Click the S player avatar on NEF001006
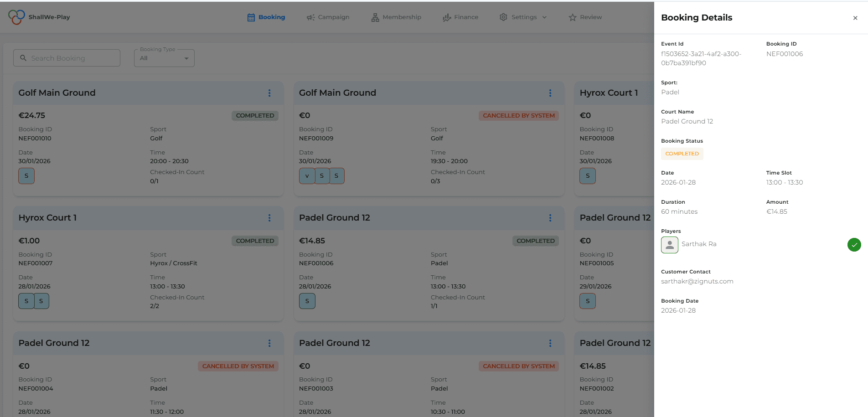The image size is (868, 417). point(307,301)
